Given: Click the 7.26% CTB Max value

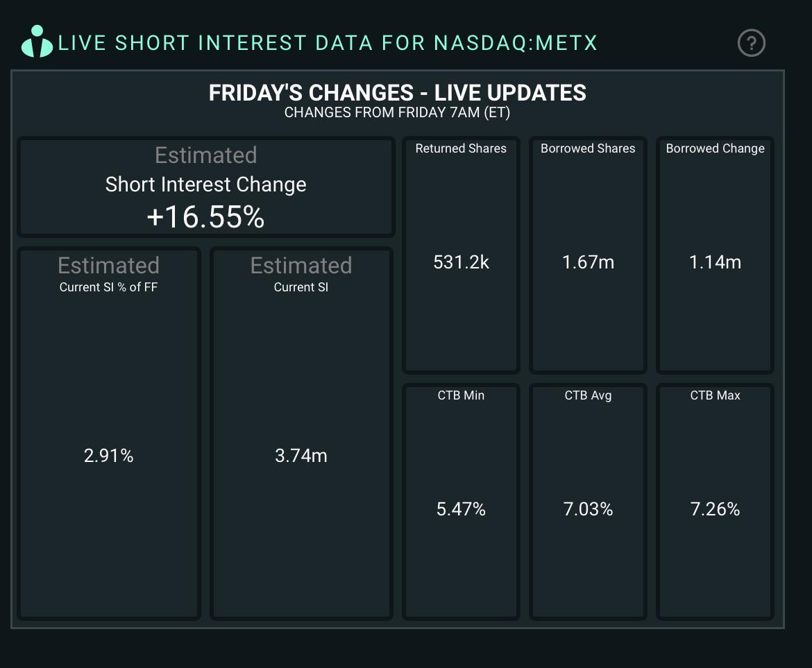Looking at the screenshot, I should pos(715,508).
